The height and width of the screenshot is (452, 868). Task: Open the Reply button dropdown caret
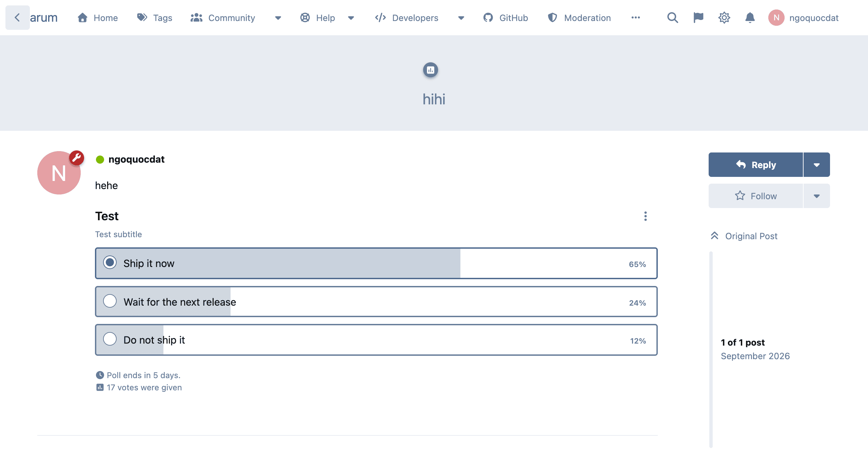[x=817, y=165]
